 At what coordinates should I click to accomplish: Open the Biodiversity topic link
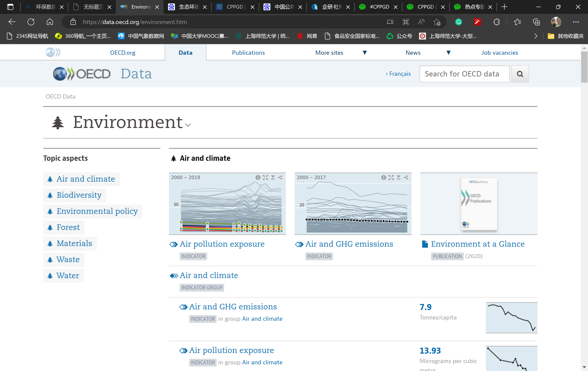(79, 195)
